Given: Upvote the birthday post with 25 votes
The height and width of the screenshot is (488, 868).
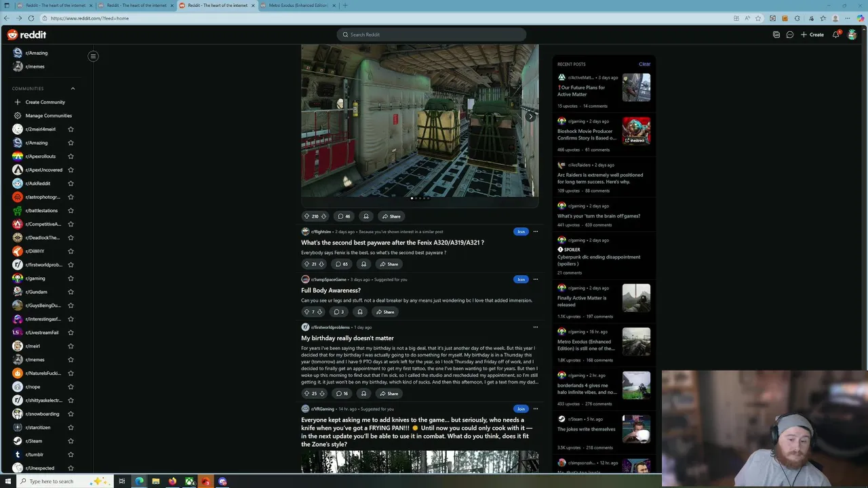Looking at the screenshot, I should click(x=307, y=394).
